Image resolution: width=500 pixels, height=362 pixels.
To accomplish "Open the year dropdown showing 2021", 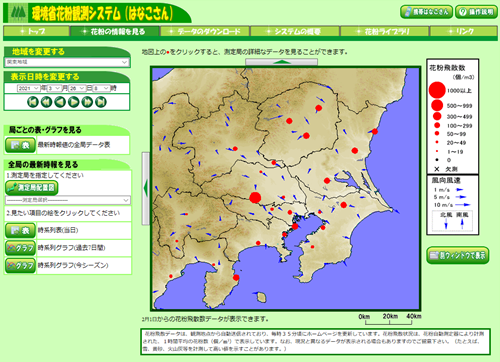I will (29, 88).
